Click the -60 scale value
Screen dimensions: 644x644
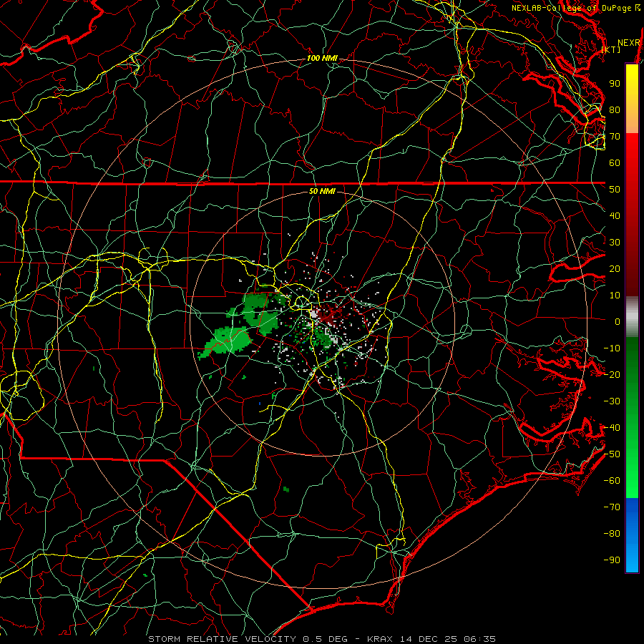pyautogui.click(x=612, y=481)
